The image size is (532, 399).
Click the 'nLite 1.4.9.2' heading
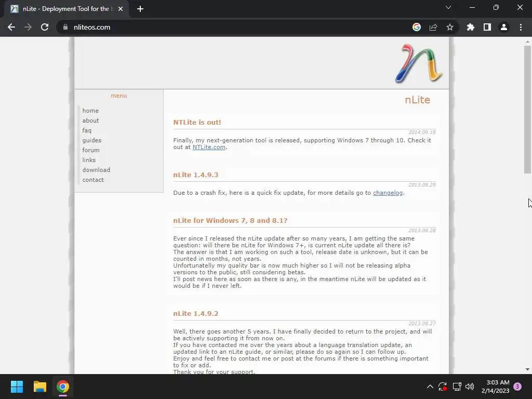click(x=196, y=313)
